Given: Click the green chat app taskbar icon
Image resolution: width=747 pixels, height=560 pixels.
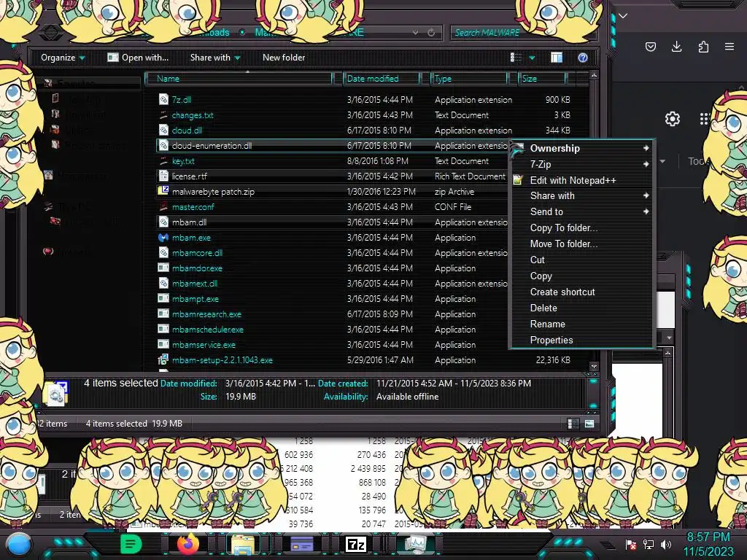Looking at the screenshot, I should [131, 544].
